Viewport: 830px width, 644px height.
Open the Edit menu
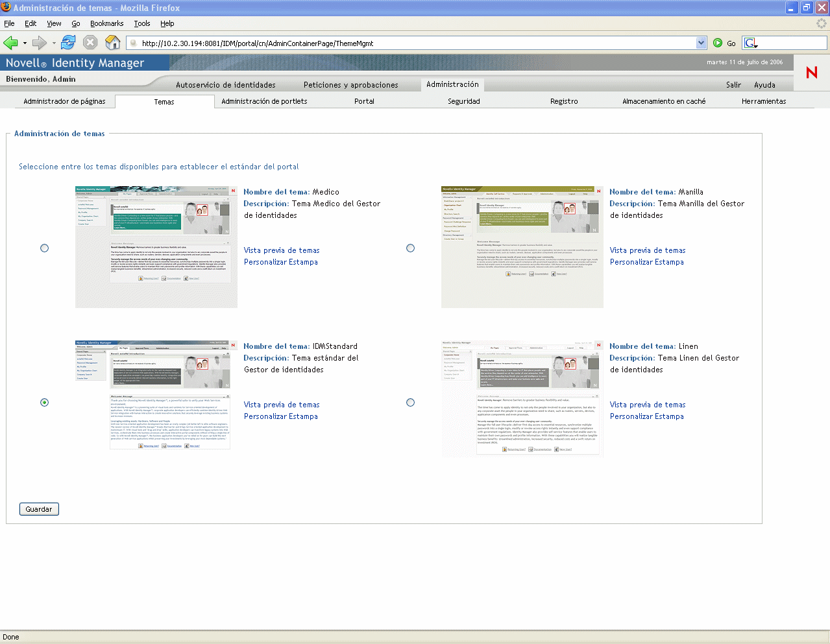tap(31, 23)
